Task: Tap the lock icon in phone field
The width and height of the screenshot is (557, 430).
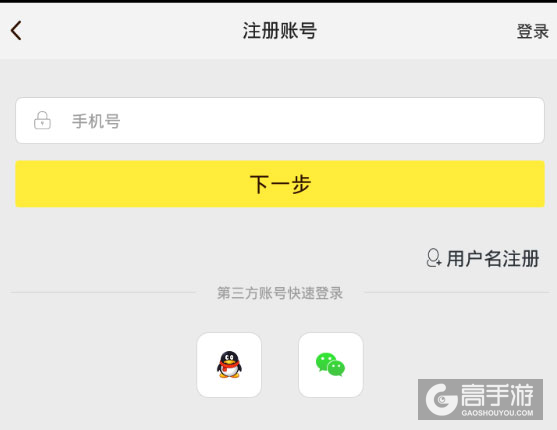Action: click(x=42, y=120)
